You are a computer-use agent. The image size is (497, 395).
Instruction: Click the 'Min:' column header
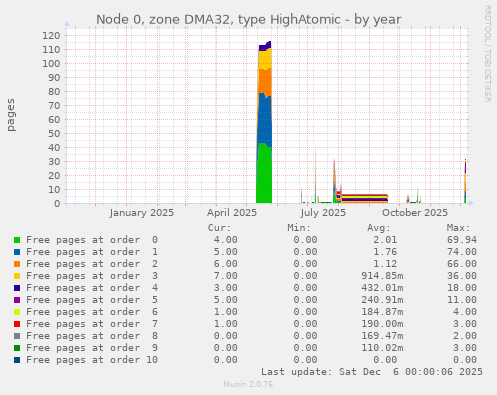coord(299,228)
